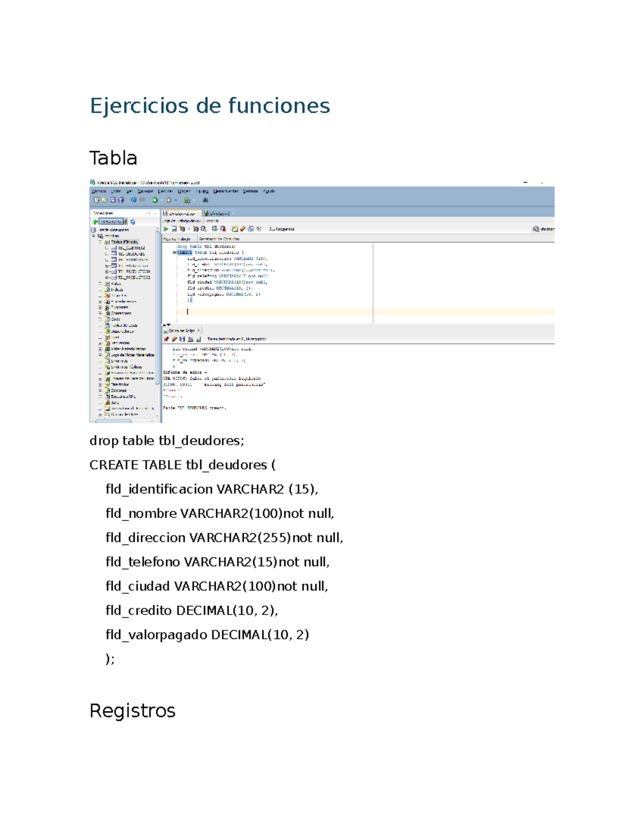This screenshot has height=834, width=644.
Task: Expand the Funciones tree node
Action: [x=99, y=307]
